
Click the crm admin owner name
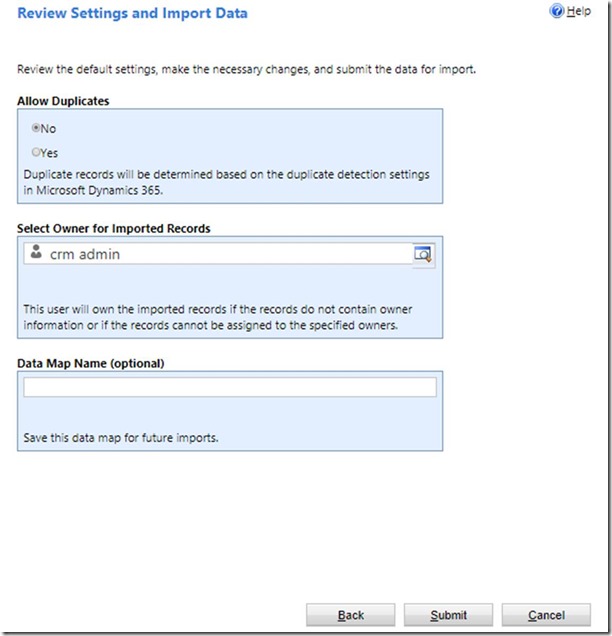(x=84, y=255)
